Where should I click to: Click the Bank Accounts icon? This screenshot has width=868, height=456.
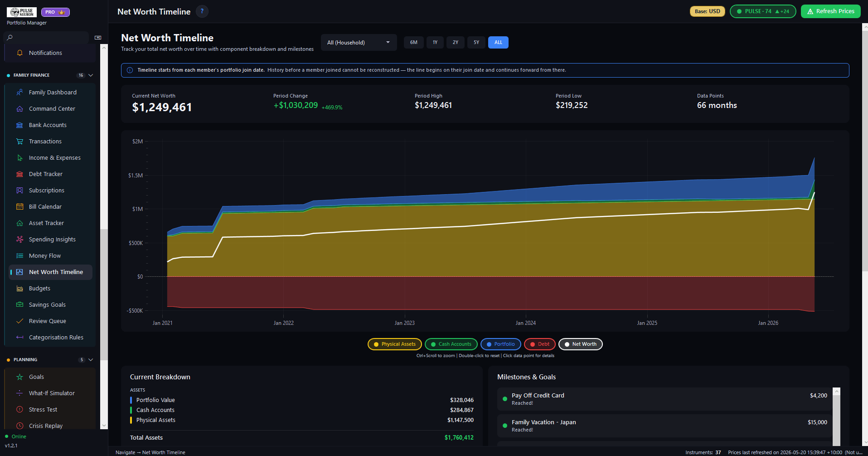[x=19, y=125]
